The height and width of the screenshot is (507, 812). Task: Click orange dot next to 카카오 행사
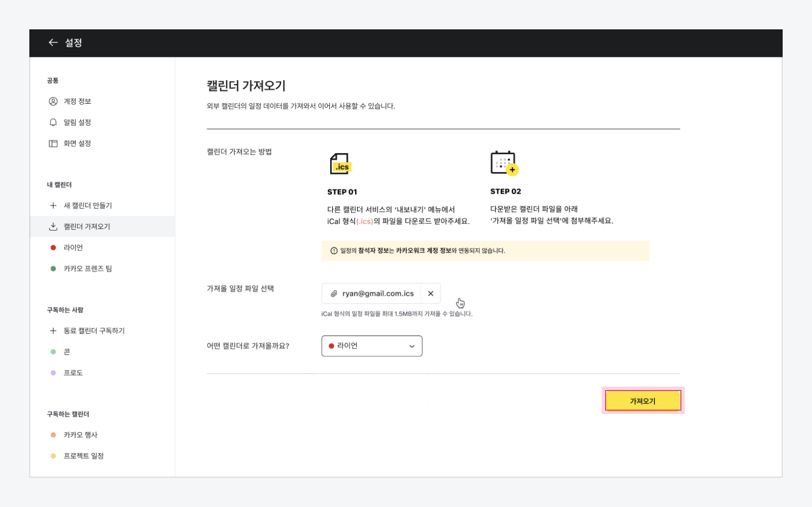click(53, 435)
